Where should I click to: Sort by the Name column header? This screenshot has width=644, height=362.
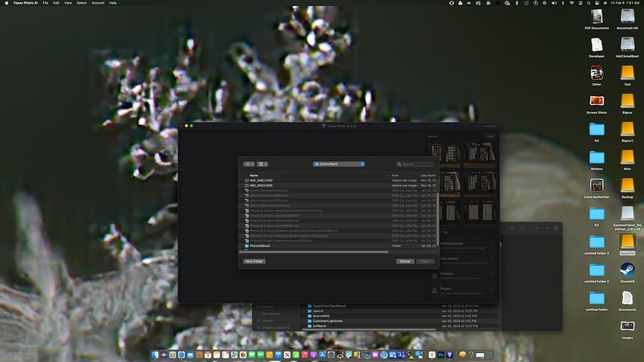[x=254, y=175]
